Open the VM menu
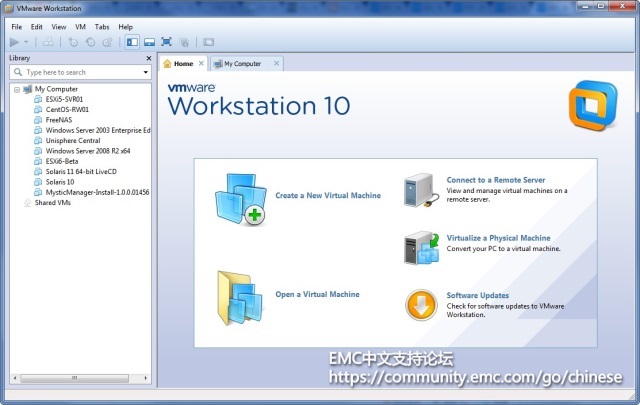This screenshot has width=640, height=405. [80, 27]
